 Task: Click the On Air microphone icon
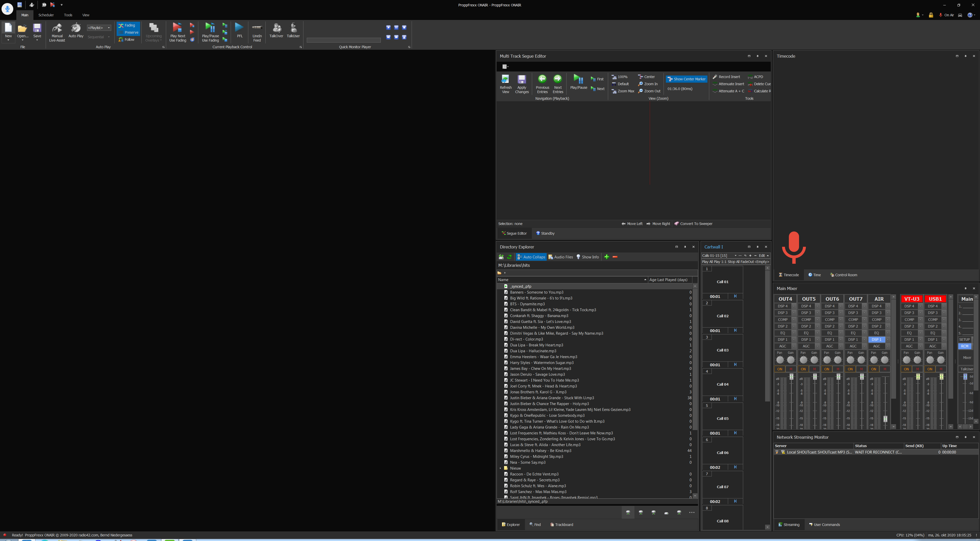[x=940, y=15]
